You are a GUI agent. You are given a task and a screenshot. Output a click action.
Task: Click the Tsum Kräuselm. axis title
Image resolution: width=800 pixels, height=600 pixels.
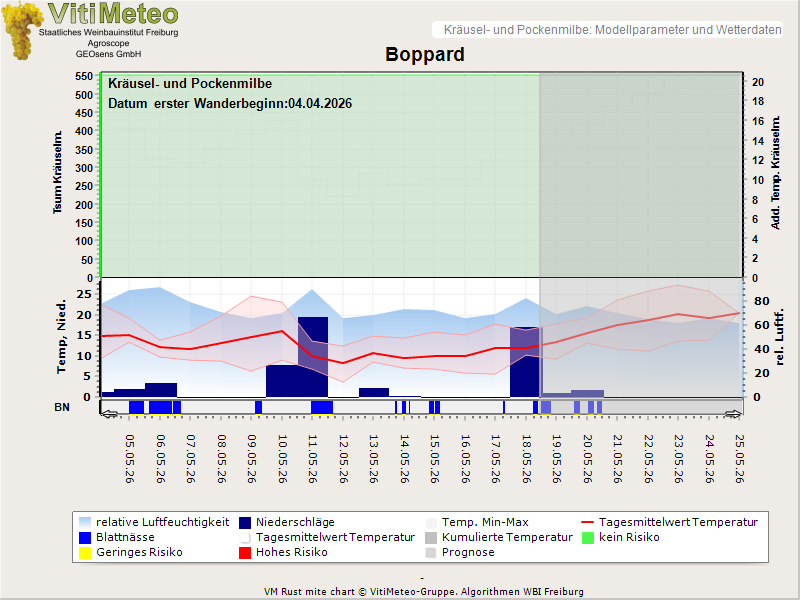[x=57, y=172]
